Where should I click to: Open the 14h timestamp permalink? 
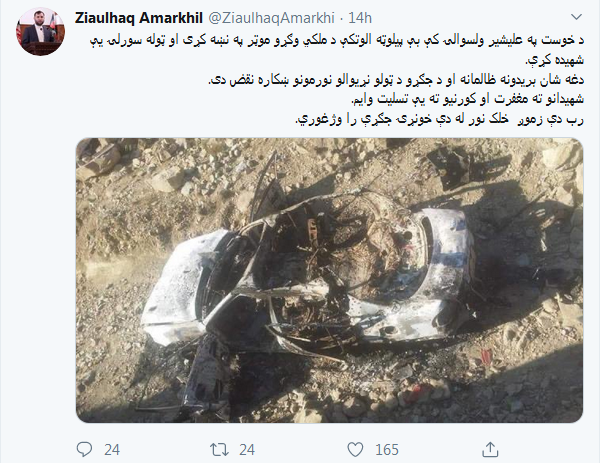(360, 18)
